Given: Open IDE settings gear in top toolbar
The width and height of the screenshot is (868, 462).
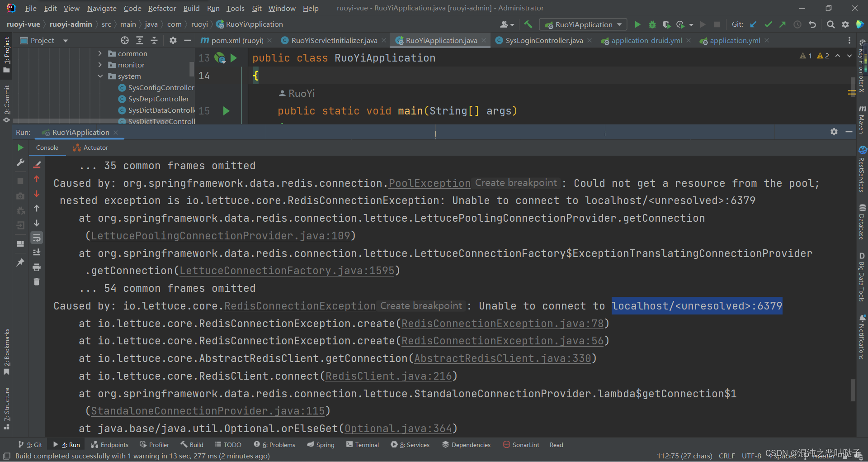Looking at the screenshot, I should coord(845,24).
